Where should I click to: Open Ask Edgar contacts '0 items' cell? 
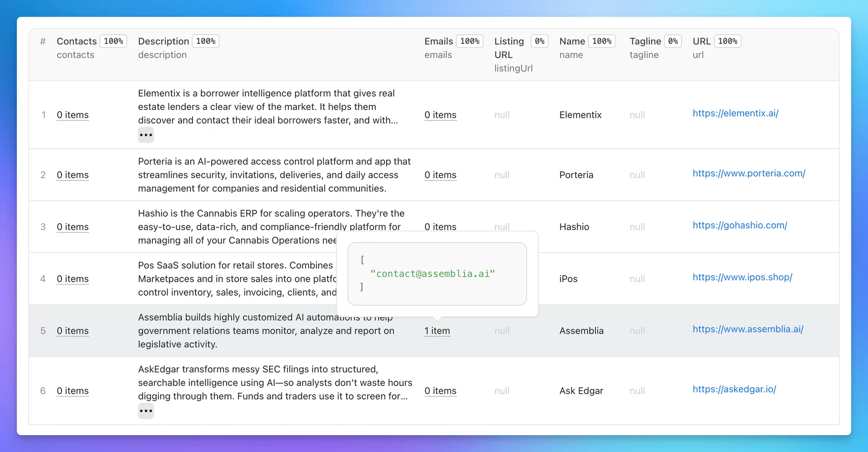73,391
